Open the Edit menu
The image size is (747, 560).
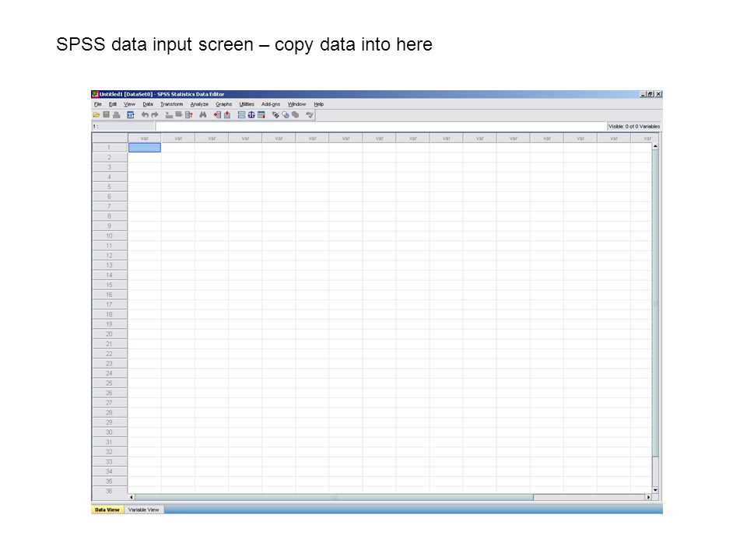(112, 104)
